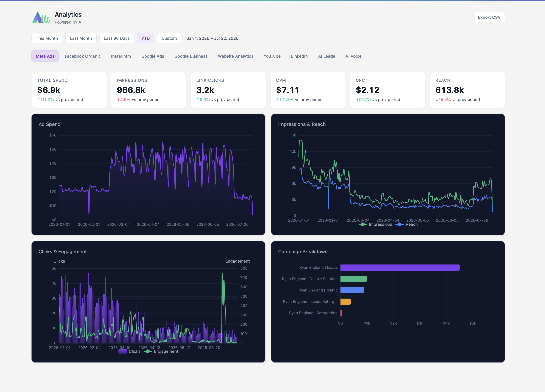Toggle the Clicks legend swatch
This screenshot has height=392, width=545.
[123, 351]
